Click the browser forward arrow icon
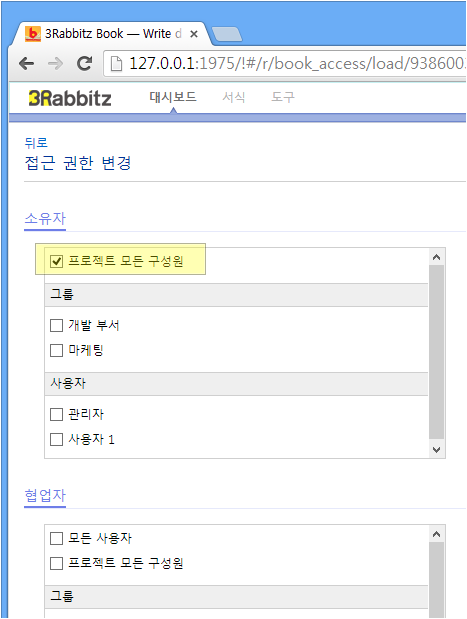The height and width of the screenshot is (619, 467). coord(55,64)
